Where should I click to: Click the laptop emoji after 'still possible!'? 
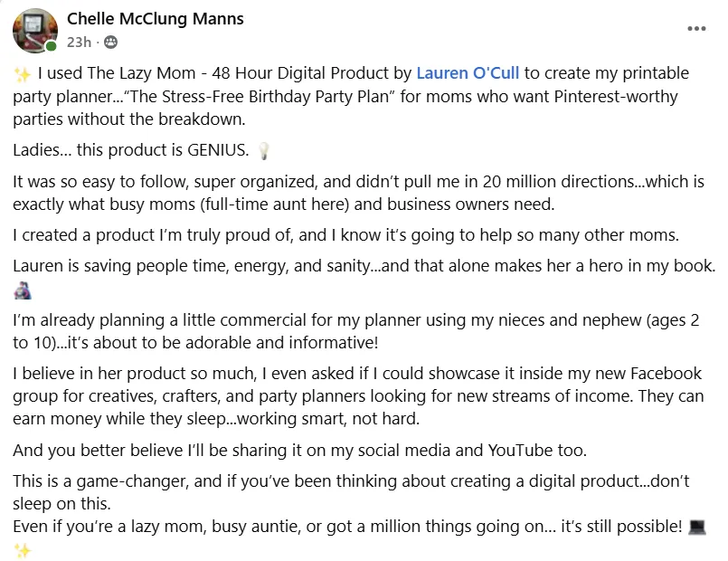click(x=697, y=528)
